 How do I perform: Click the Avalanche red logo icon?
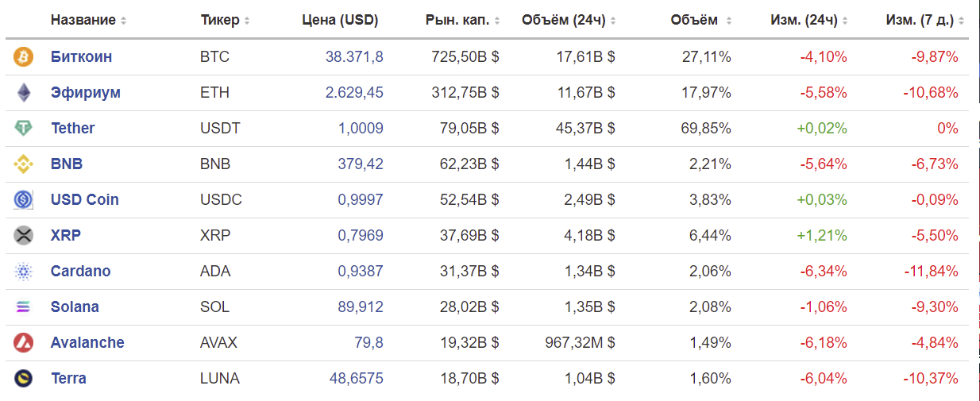23,343
